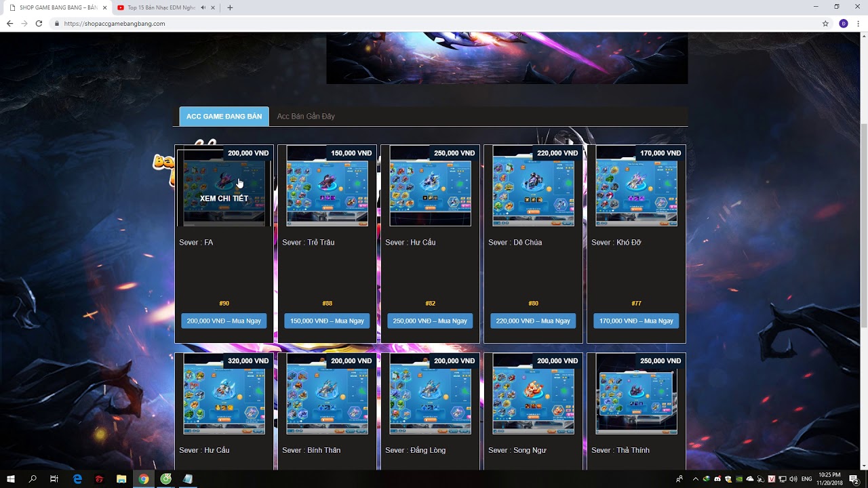Open a new browser tab
This screenshot has height=488, width=868.
click(230, 7)
